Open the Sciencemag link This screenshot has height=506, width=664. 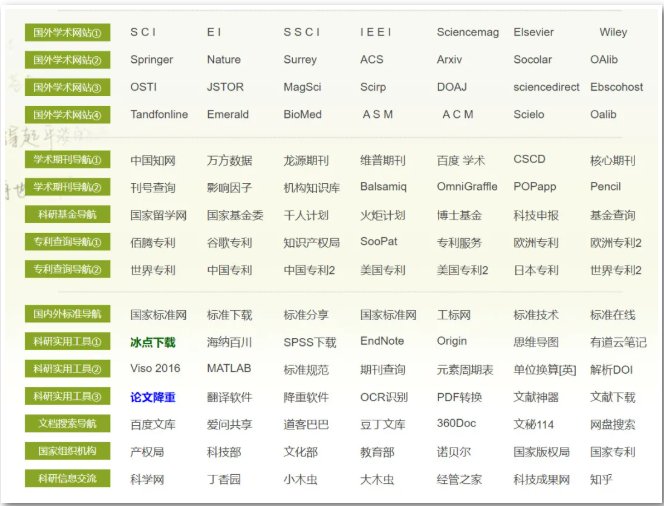tap(467, 33)
